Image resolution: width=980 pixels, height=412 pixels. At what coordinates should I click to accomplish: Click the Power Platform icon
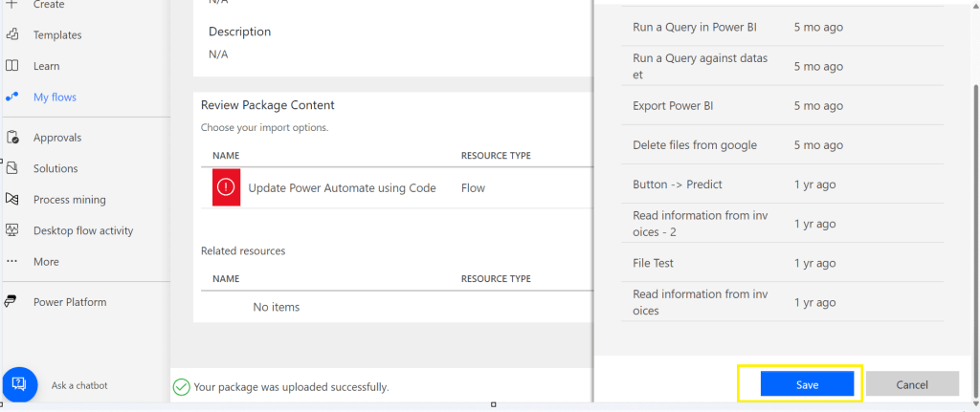pos(12,302)
